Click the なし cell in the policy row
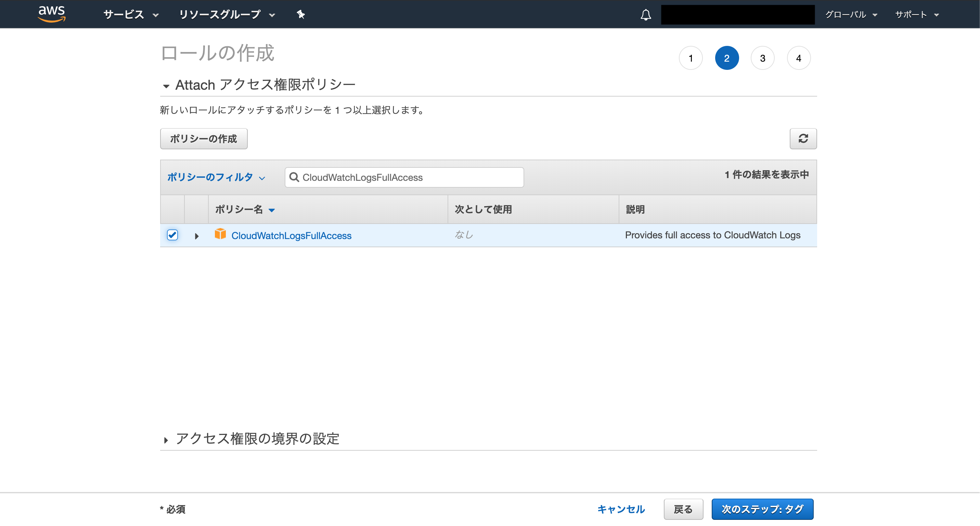Image resolution: width=980 pixels, height=526 pixels. (464, 235)
